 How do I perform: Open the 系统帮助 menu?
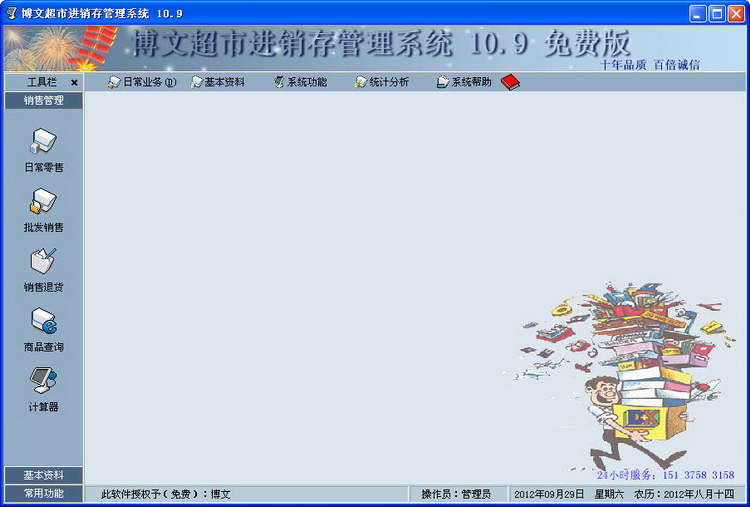click(x=464, y=82)
